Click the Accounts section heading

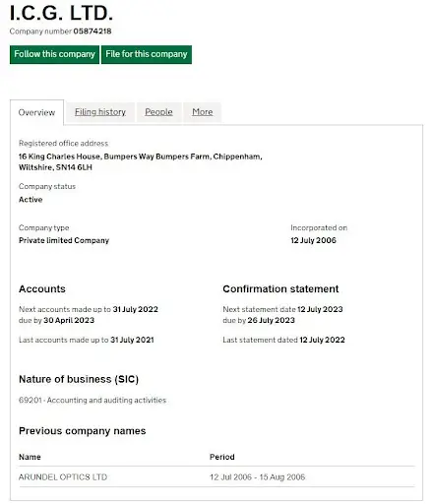pos(42,288)
